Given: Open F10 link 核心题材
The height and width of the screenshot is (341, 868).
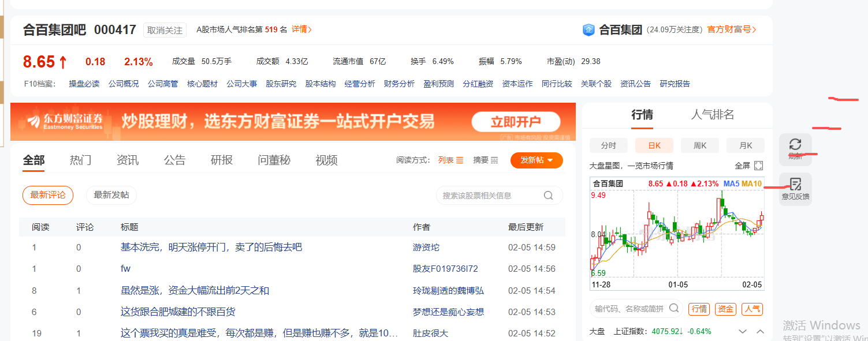Looking at the screenshot, I should (202, 84).
